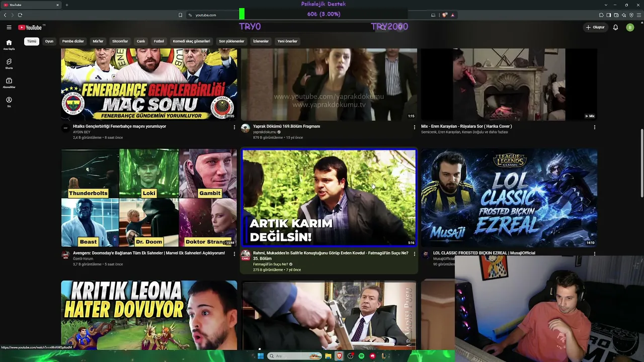Play the Artık Karım Değilsin thumbnail
The height and width of the screenshot is (362, 644).
click(x=329, y=198)
